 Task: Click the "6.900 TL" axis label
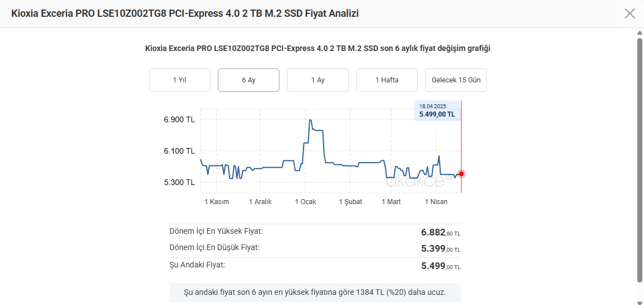click(x=179, y=119)
